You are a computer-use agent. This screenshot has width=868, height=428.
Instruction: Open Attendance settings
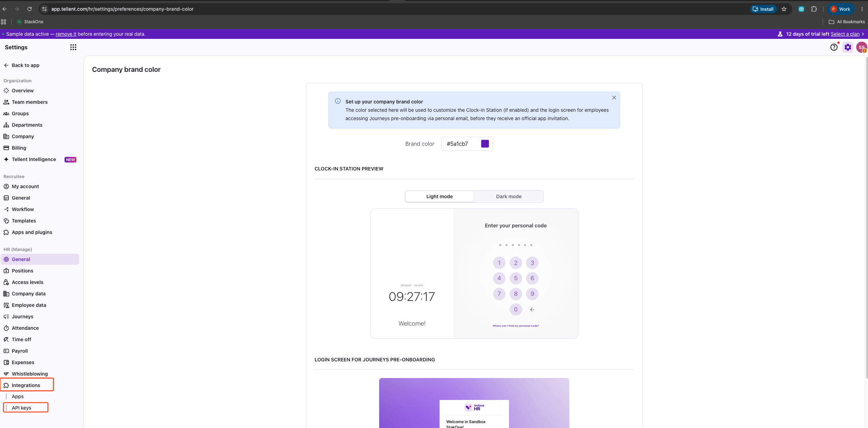pos(40,328)
